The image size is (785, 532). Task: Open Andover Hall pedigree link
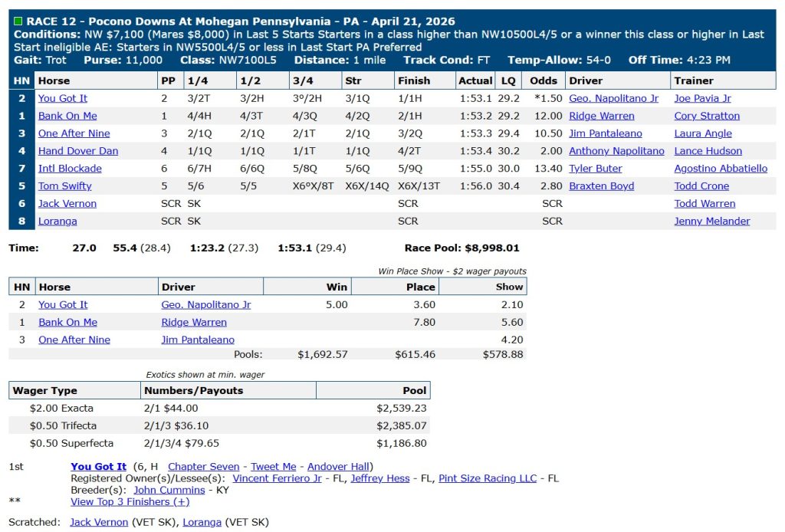pyautogui.click(x=339, y=467)
